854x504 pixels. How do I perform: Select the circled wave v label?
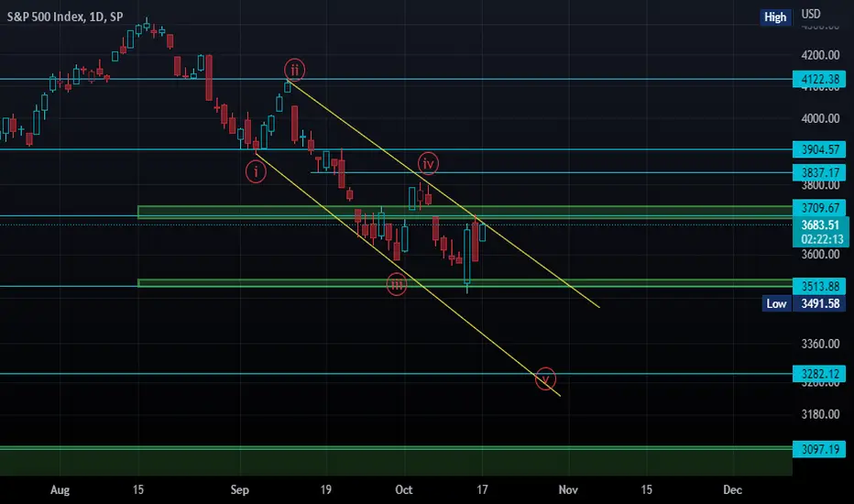(545, 378)
